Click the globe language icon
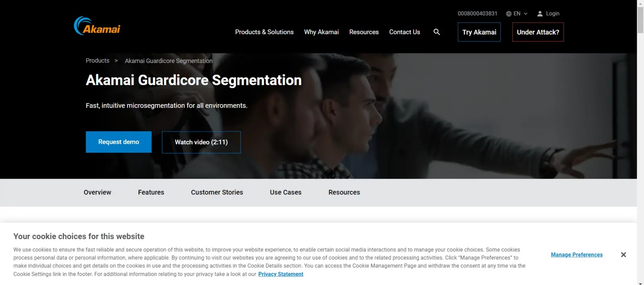 tap(509, 14)
